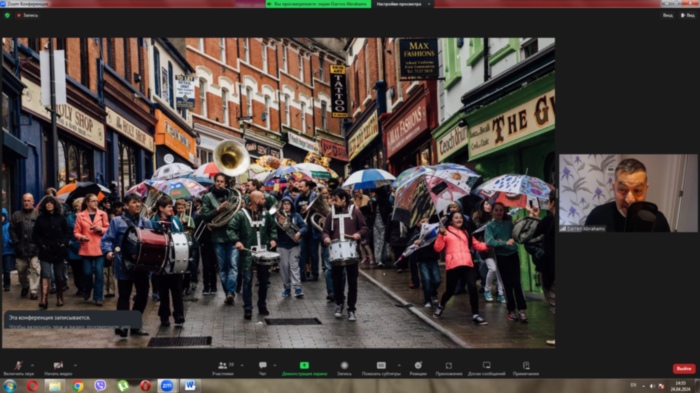700x393 pixels.
Task: Click the red Запись recording indicator
Action: point(28,15)
